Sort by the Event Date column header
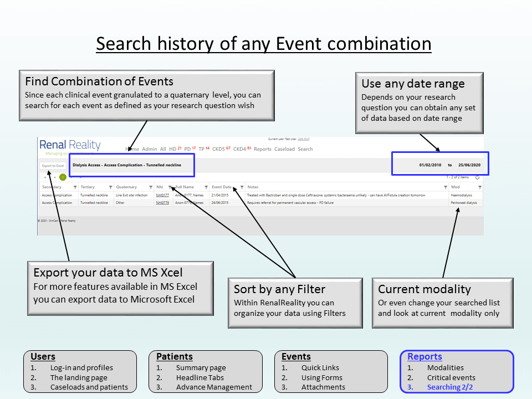532x399 pixels. [222, 187]
